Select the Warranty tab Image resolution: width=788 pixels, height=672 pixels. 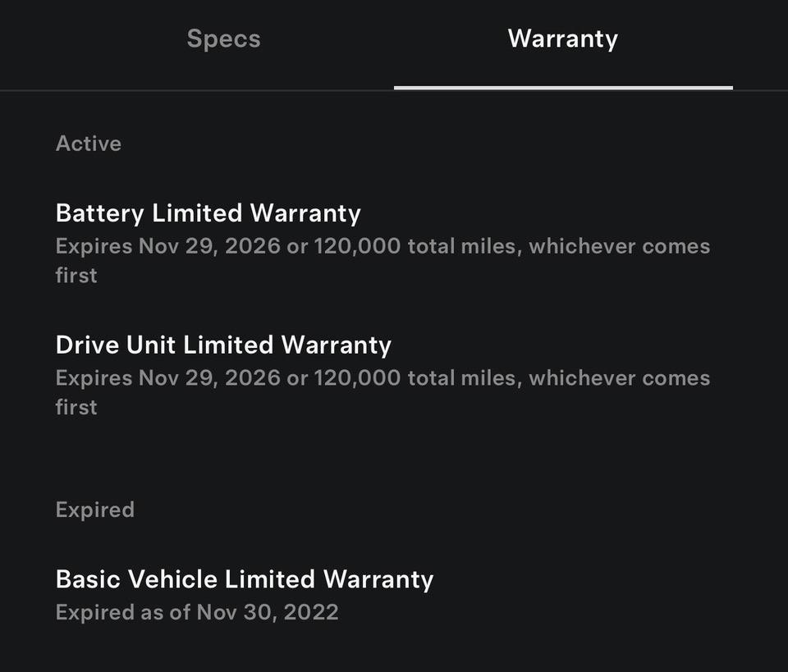[x=562, y=39]
